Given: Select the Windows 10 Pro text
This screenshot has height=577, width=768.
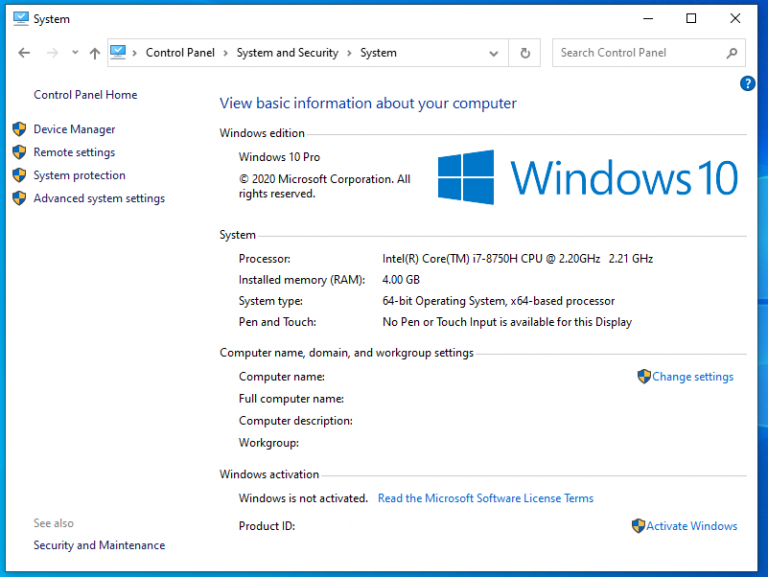Looking at the screenshot, I should [x=279, y=157].
